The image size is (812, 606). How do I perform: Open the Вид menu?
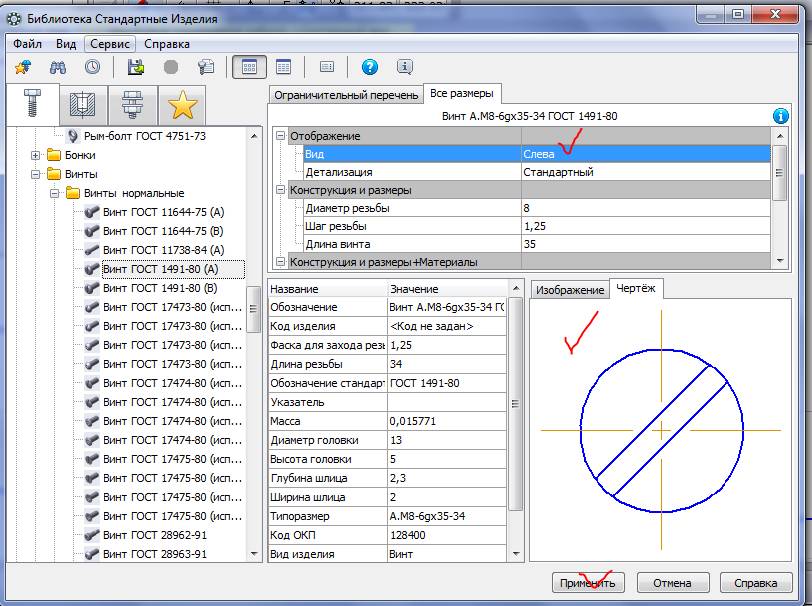(66, 44)
